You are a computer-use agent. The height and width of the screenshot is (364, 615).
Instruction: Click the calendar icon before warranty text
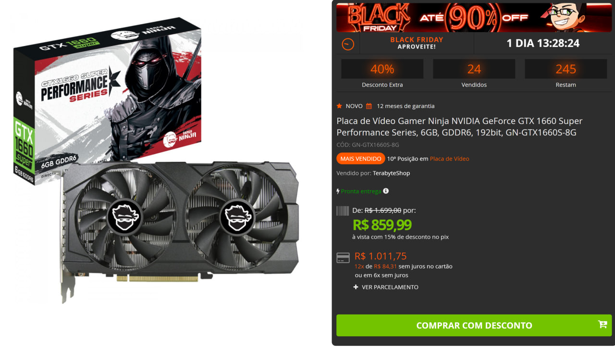point(369,106)
